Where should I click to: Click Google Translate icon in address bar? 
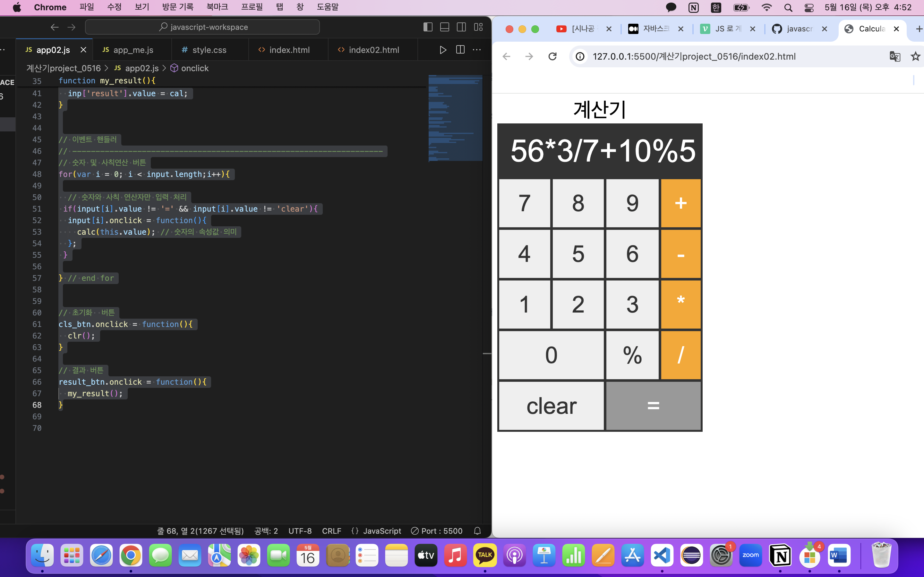(x=894, y=56)
